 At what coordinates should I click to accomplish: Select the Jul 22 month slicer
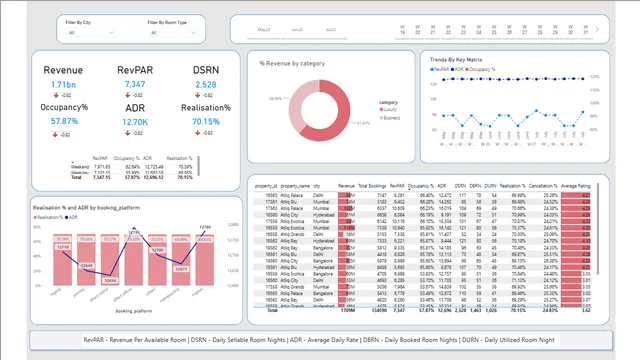tap(331, 30)
